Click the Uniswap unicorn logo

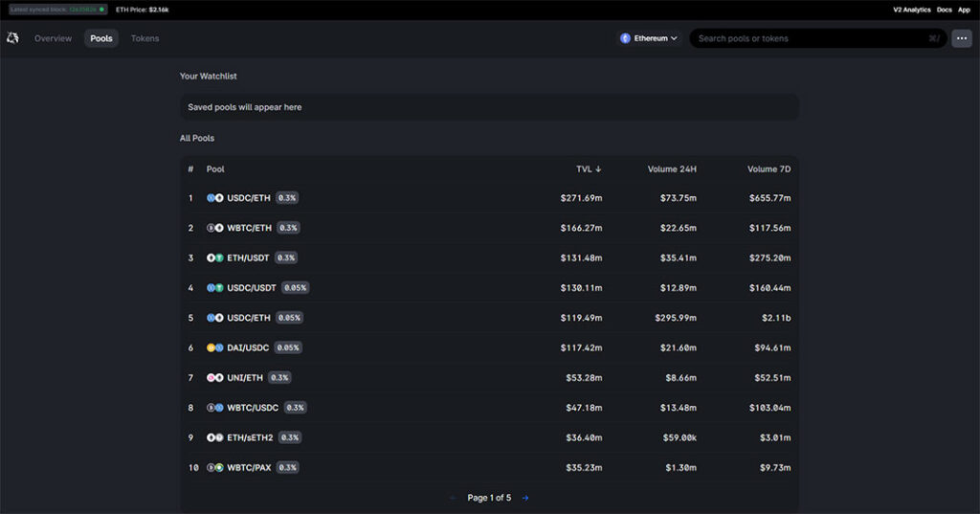[12, 38]
